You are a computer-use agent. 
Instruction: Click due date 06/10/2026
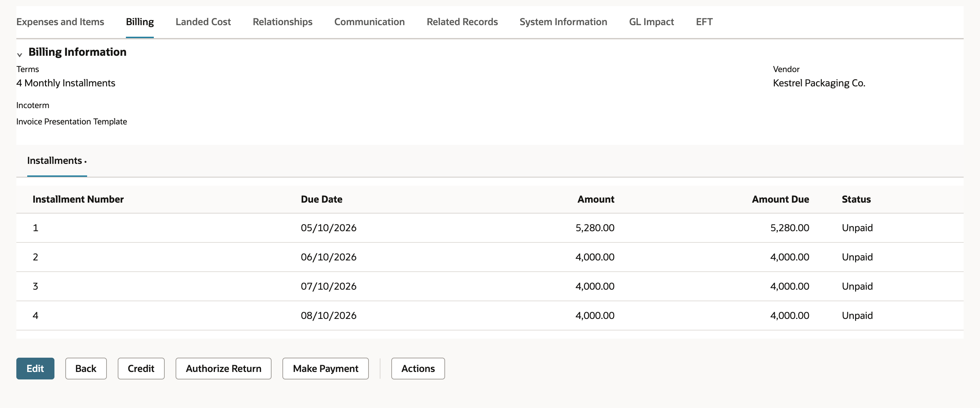click(x=328, y=257)
